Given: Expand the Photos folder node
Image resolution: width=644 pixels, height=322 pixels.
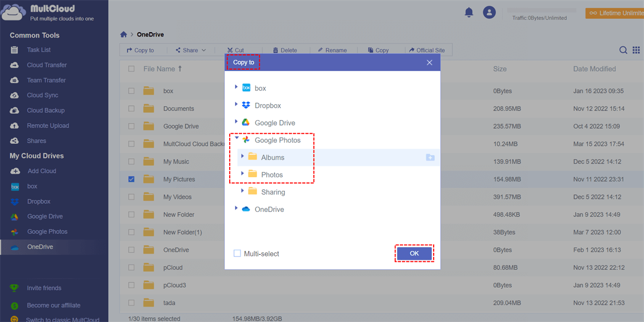Looking at the screenshot, I should click(x=243, y=173).
